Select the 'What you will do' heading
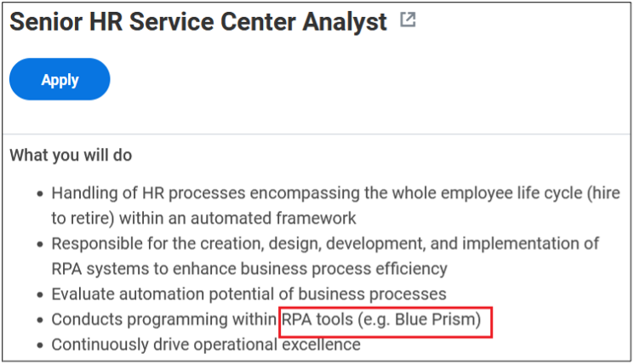The height and width of the screenshot is (364, 634). click(71, 155)
